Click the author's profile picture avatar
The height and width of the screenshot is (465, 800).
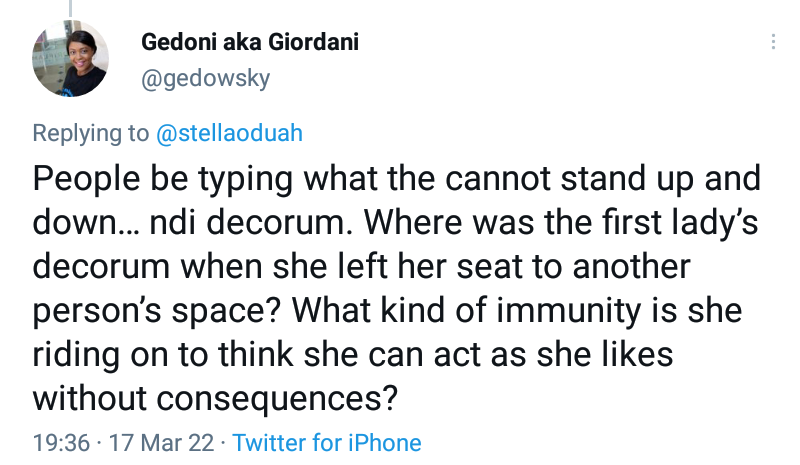click(71, 60)
